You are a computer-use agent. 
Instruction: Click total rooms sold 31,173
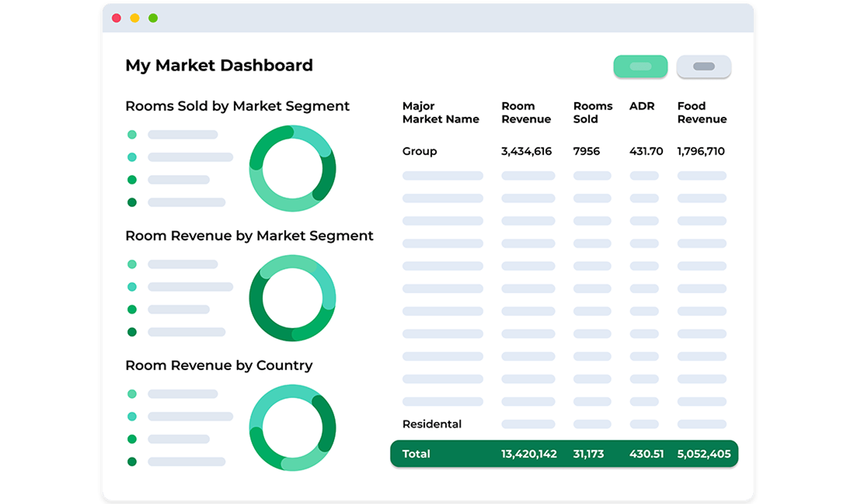click(x=589, y=453)
